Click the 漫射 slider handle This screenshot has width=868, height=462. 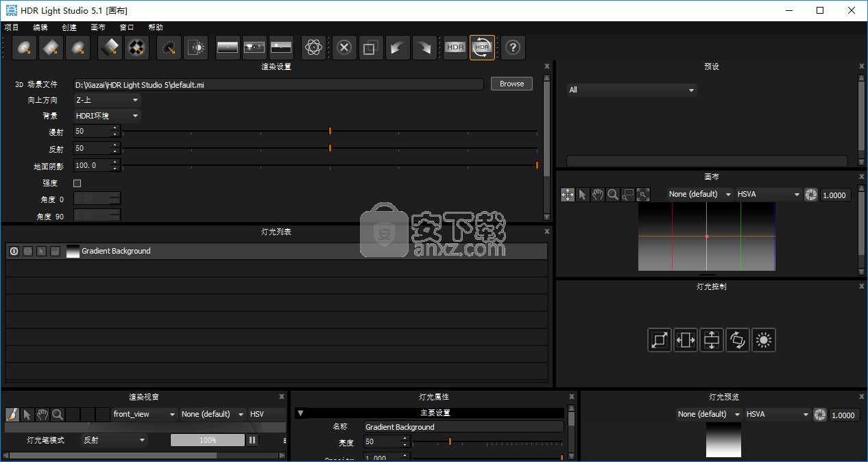330,131
